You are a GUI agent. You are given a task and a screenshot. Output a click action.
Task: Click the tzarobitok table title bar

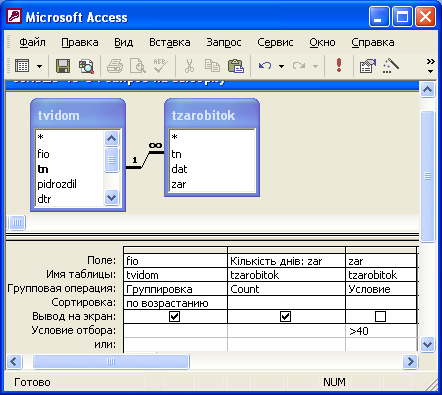(212, 115)
